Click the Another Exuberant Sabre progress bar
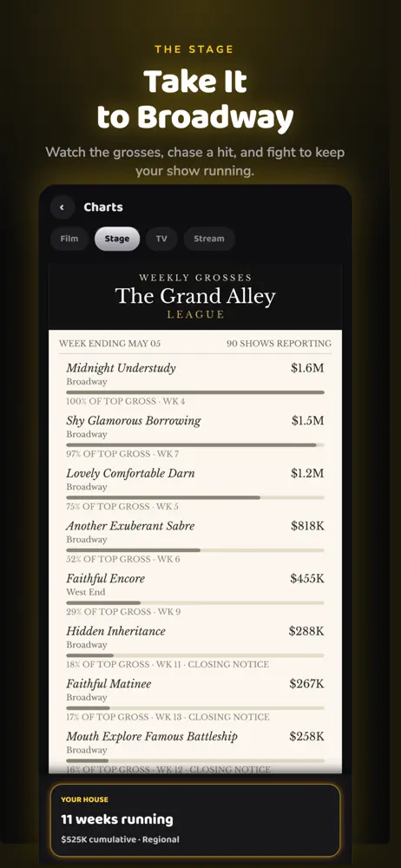Viewport: 401px width, 868px height. tap(195, 549)
